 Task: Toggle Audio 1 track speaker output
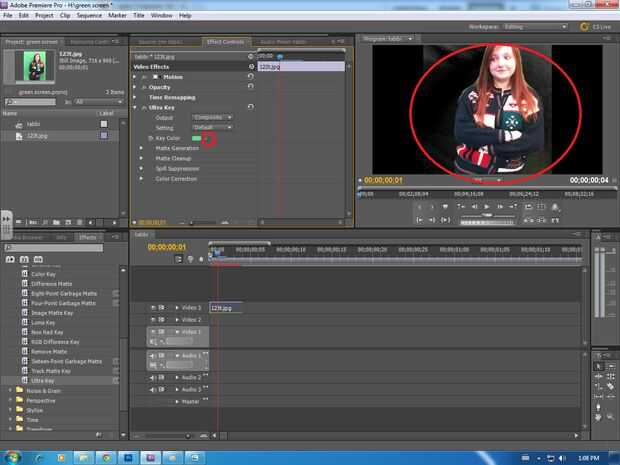click(x=151, y=355)
